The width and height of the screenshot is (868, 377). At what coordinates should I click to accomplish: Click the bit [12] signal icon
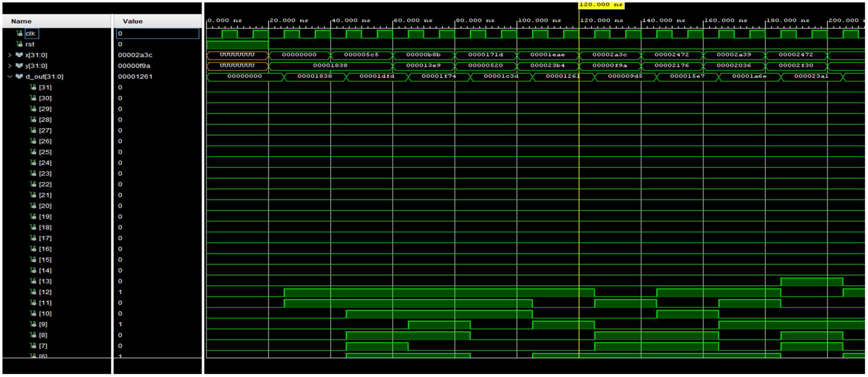(33, 292)
